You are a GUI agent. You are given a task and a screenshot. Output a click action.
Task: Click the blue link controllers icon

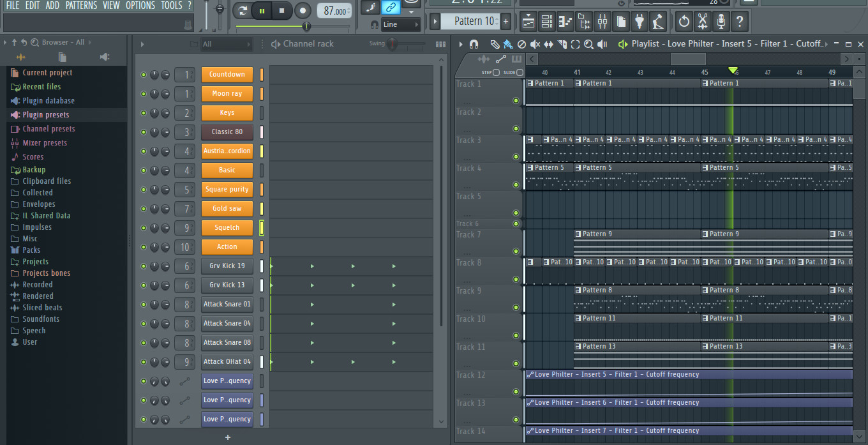pos(391,8)
